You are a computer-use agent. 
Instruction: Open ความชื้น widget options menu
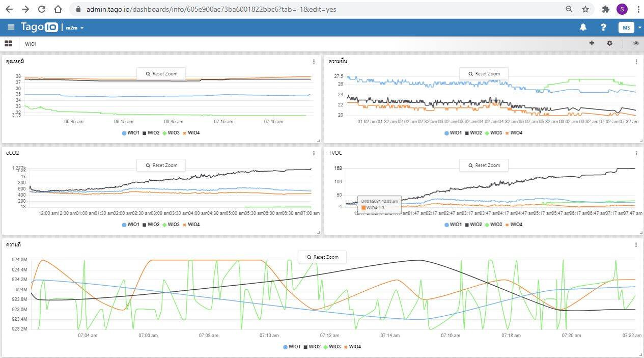(x=636, y=62)
